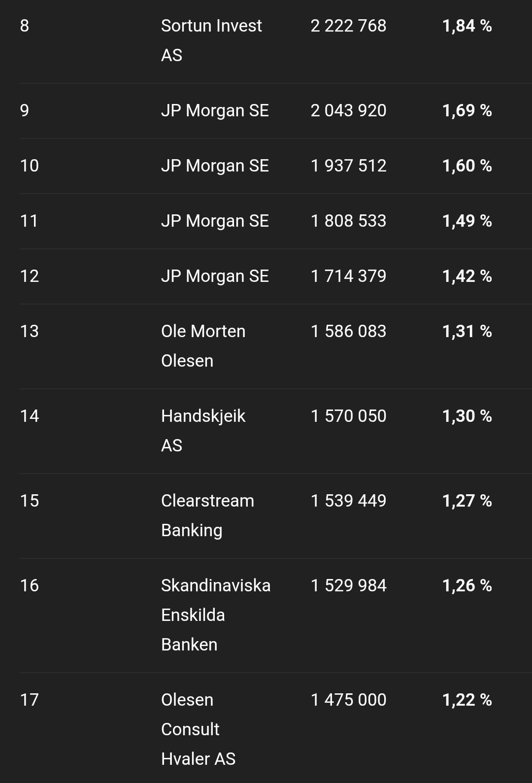Select Skandinaviska Enskilda Banken in the list
The image size is (532, 783).
pyautogui.click(x=216, y=614)
